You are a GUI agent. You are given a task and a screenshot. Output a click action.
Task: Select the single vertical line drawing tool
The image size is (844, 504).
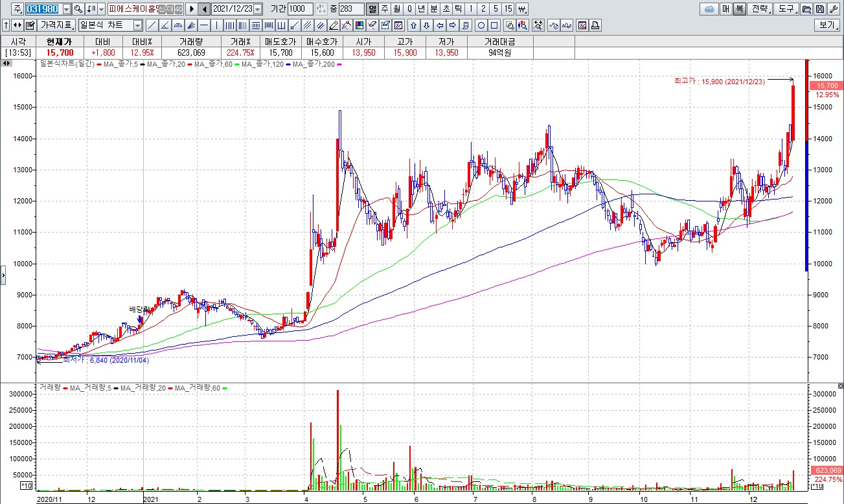pyautogui.click(x=216, y=25)
